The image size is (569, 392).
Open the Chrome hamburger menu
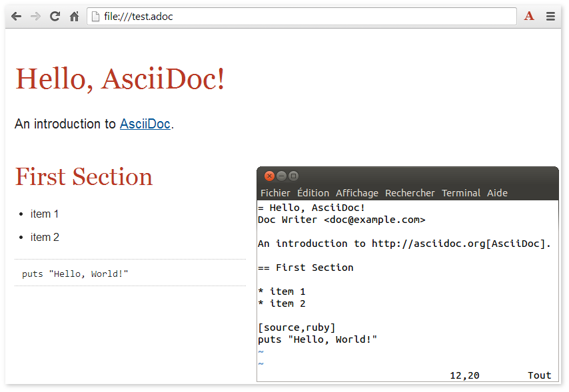tap(551, 17)
